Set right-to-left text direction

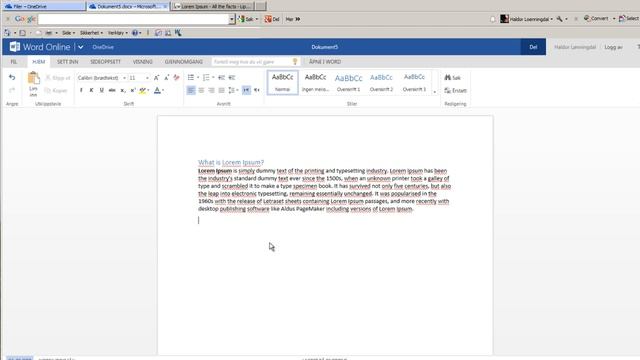click(256, 90)
